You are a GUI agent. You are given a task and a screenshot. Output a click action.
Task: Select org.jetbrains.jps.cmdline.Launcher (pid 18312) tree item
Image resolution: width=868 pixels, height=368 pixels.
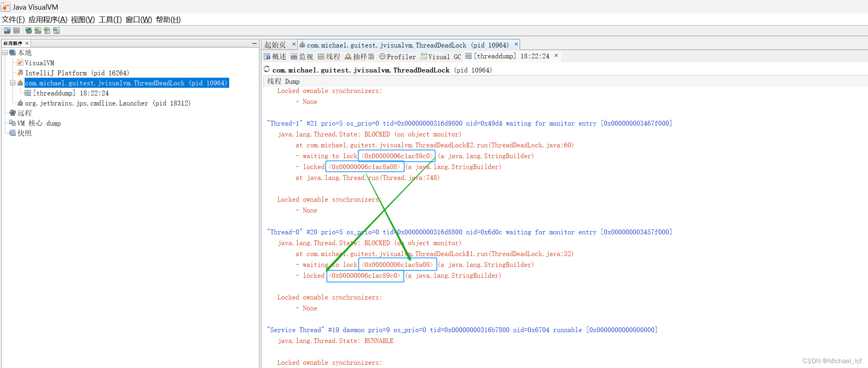click(108, 103)
